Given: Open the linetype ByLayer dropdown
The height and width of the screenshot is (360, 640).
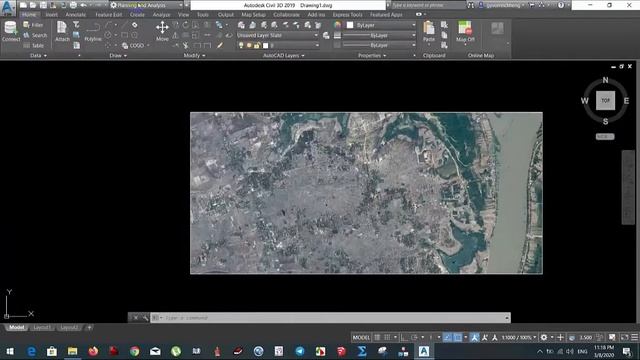Looking at the screenshot, I should pos(379,45).
